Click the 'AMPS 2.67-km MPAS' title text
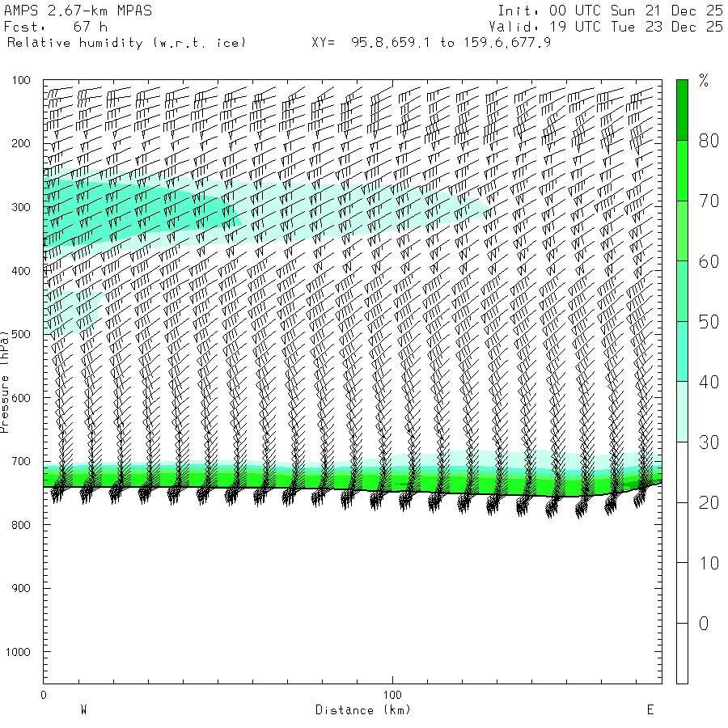This screenshot has height=728, width=728. (78, 11)
